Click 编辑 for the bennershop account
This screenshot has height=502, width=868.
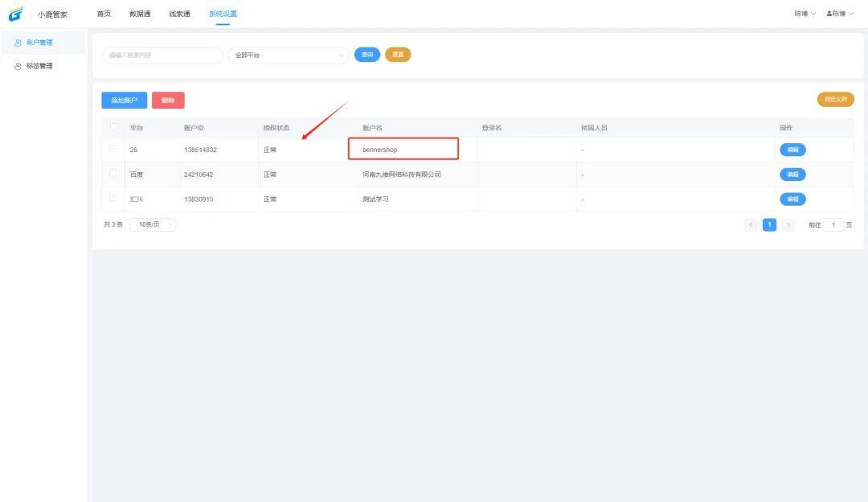(792, 150)
